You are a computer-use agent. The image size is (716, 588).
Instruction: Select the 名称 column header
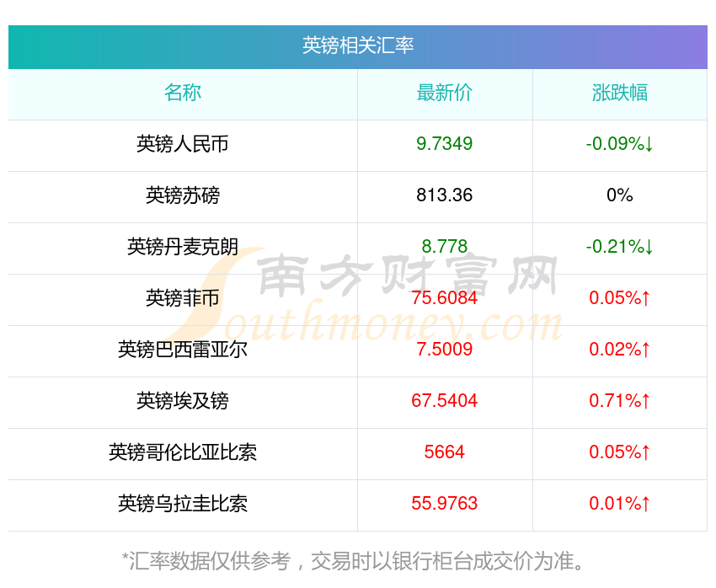pyautogui.click(x=183, y=93)
